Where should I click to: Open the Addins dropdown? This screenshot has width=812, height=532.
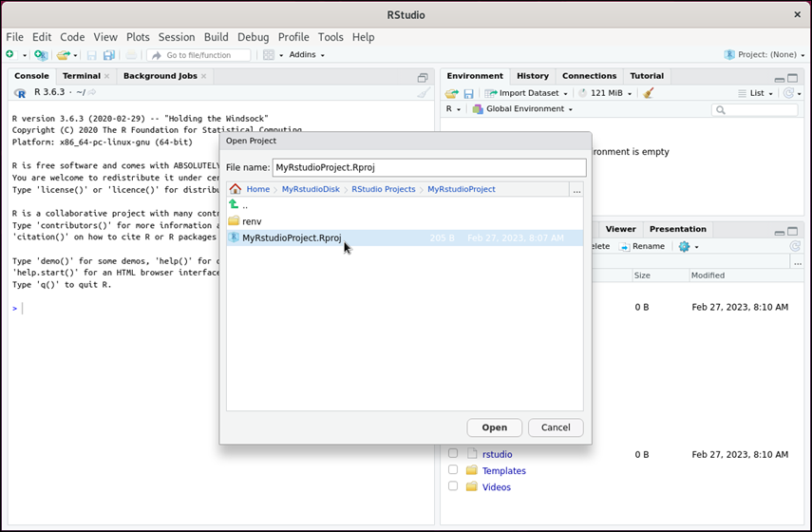[x=307, y=54]
